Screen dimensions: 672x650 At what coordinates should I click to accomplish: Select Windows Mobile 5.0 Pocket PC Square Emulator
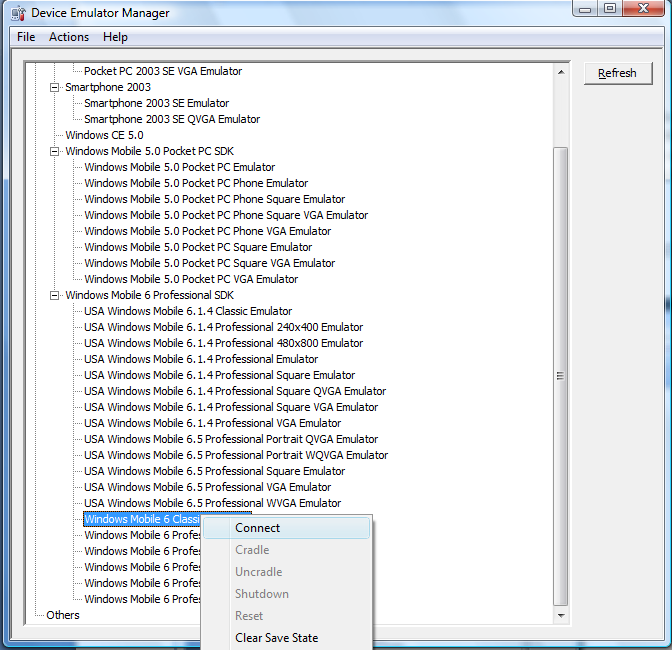point(198,247)
